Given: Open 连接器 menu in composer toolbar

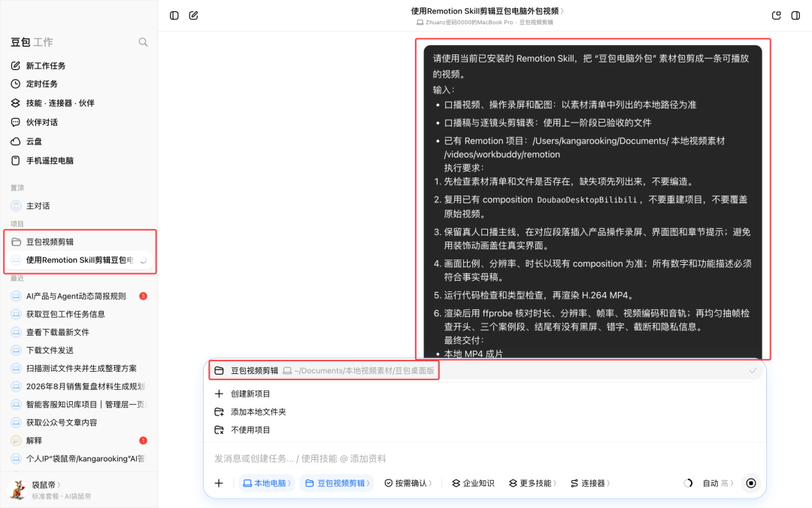Looking at the screenshot, I should pyautogui.click(x=590, y=483).
